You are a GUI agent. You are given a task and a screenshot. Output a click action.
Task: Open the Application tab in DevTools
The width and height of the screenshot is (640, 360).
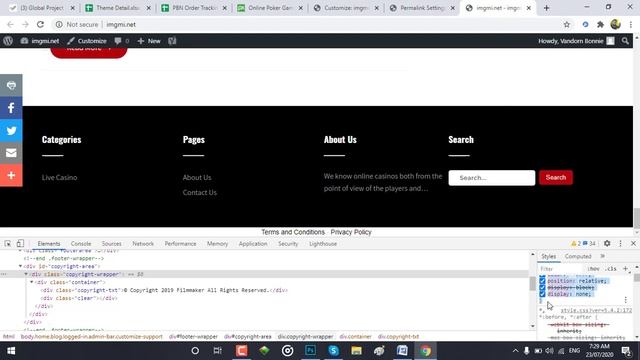(253, 244)
